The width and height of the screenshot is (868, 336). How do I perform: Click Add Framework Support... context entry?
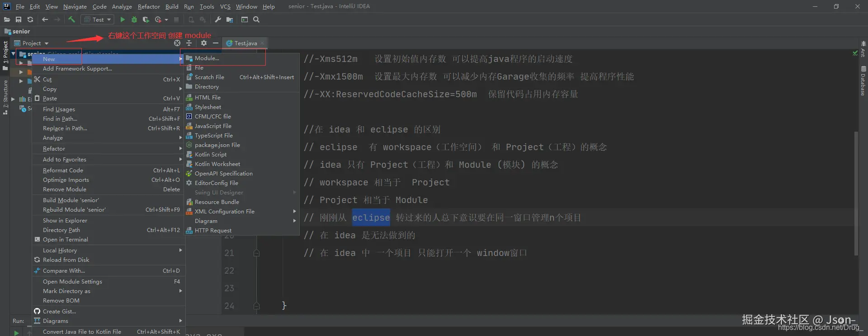click(x=108, y=68)
